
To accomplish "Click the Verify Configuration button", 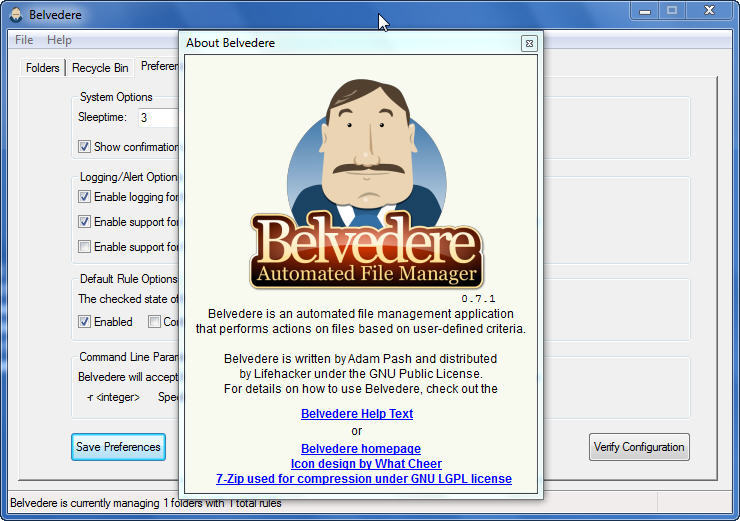I will pos(639,447).
